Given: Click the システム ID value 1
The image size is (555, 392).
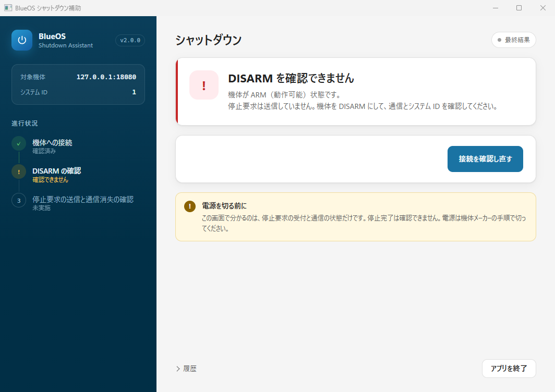Looking at the screenshot, I should 134,92.
